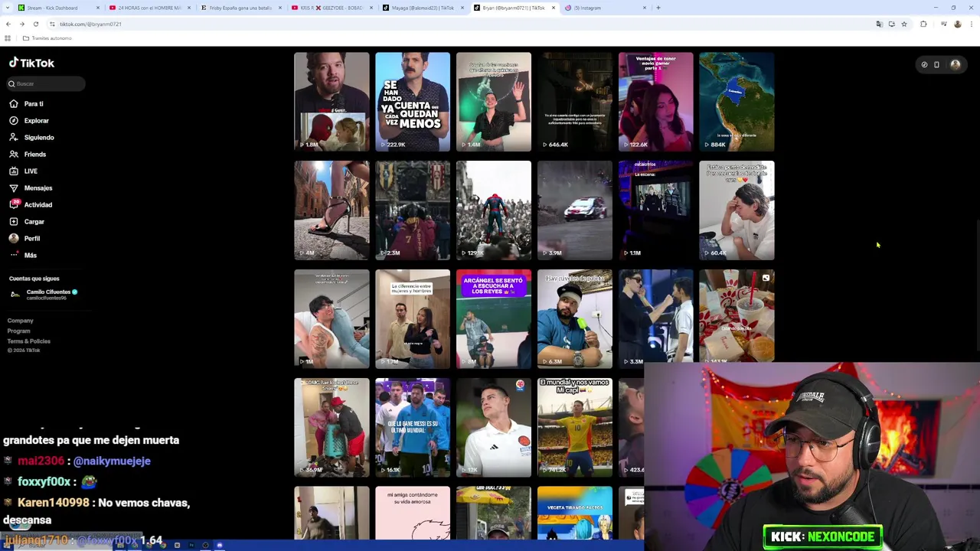Screen dimensions: 980x551
Task: Click the Buscar search field
Action: [46, 83]
